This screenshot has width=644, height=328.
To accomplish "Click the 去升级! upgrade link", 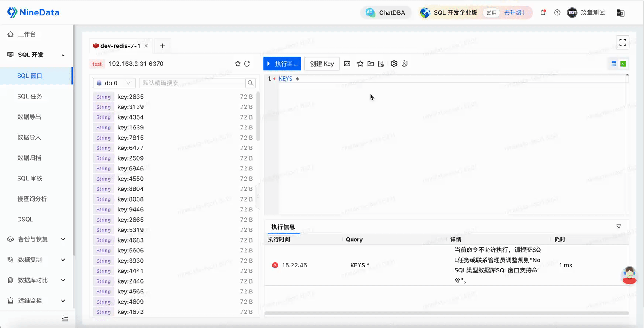I will click(514, 12).
